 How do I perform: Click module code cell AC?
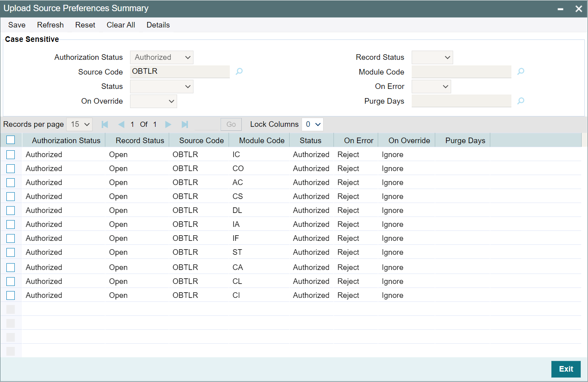[x=238, y=182]
